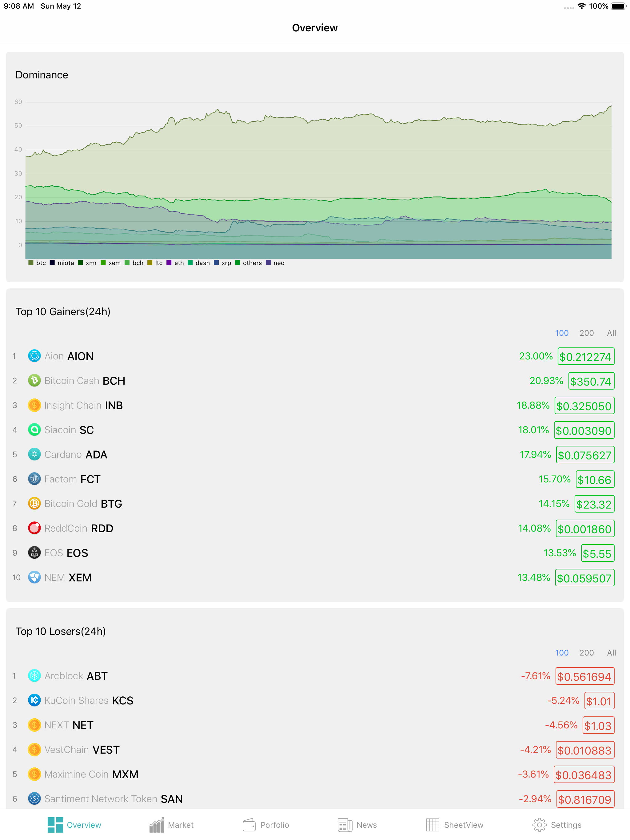Tap the Aion coin icon
Image resolution: width=630 pixels, height=840 pixels.
tap(34, 356)
